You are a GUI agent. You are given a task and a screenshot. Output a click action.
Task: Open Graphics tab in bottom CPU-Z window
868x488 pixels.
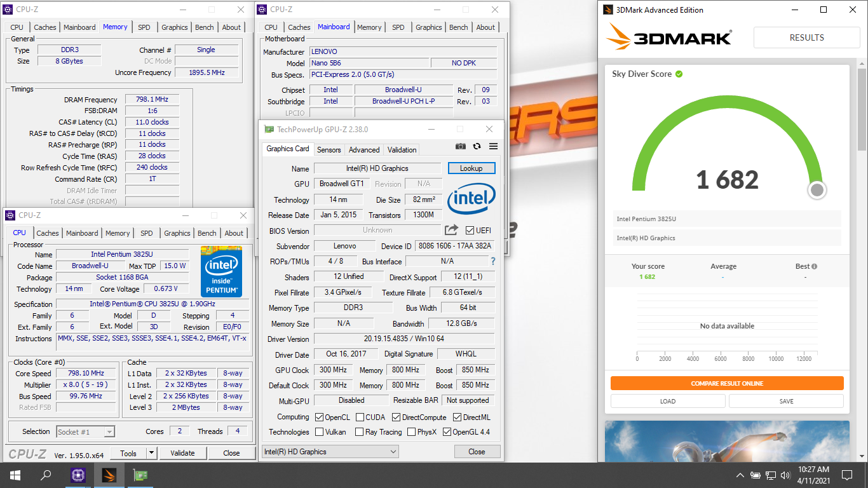click(177, 233)
